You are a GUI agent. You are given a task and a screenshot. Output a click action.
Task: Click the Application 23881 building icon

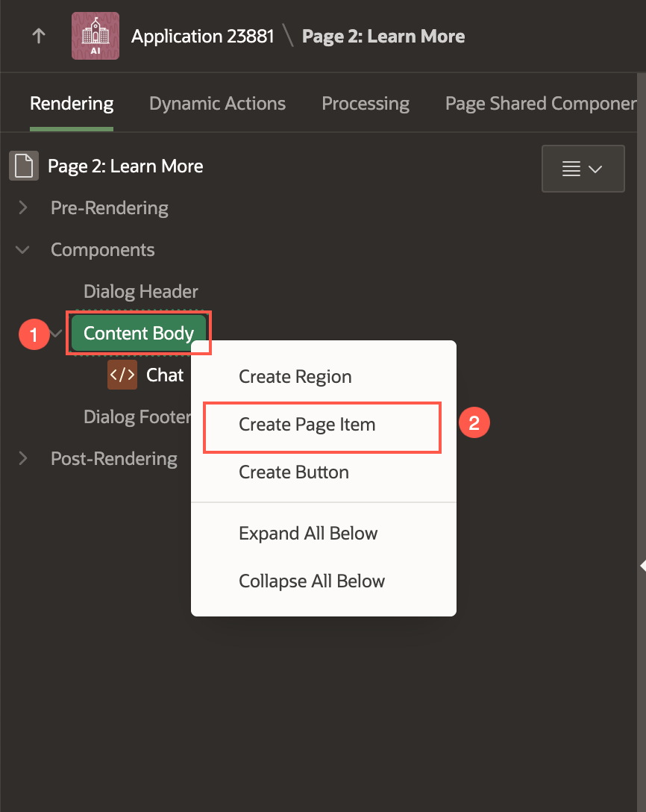[95, 36]
